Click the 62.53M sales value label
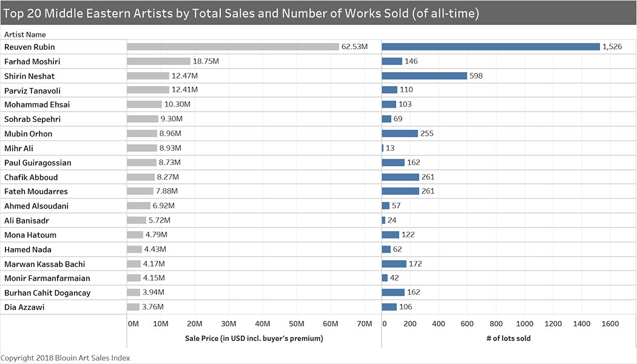637x364 pixels. (355, 47)
